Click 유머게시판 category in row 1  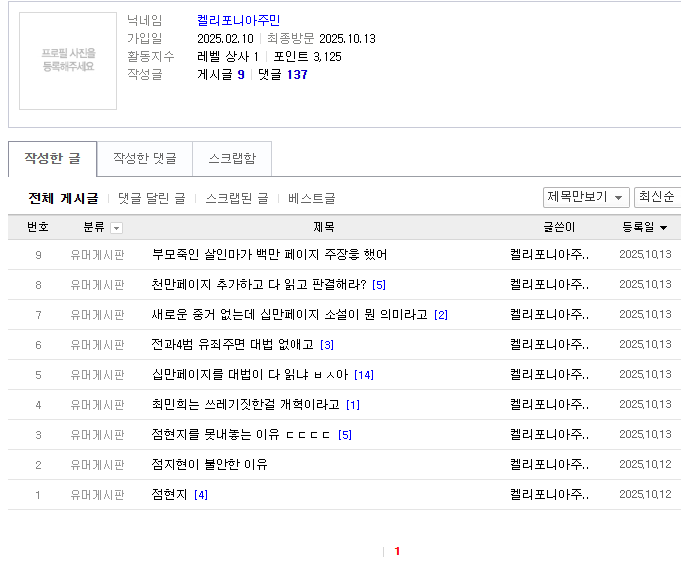[x=97, y=495]
